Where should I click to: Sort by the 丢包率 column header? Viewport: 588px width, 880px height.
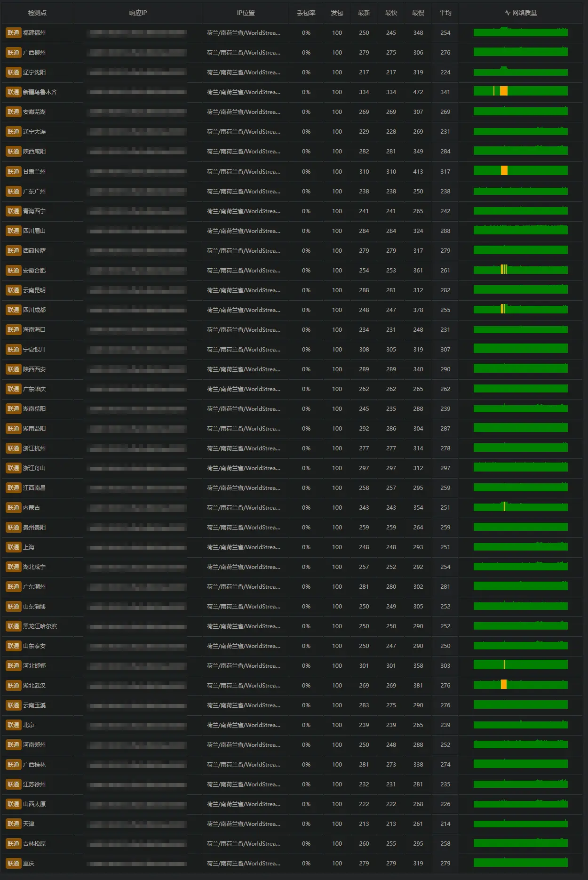click(306, 13)
